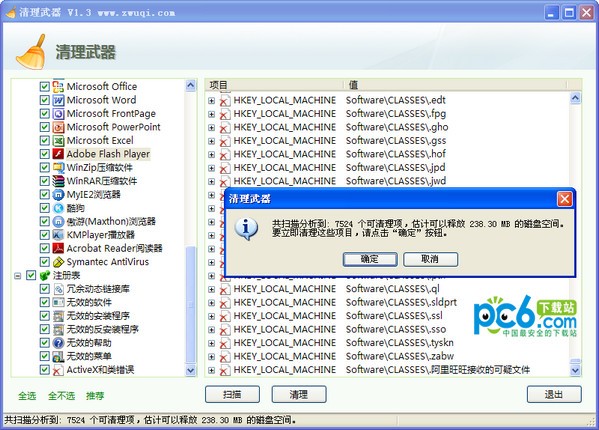Click the 全不选 link
Image resolution: width=599 pixels, height=430 pixels.
click(61, 396)
